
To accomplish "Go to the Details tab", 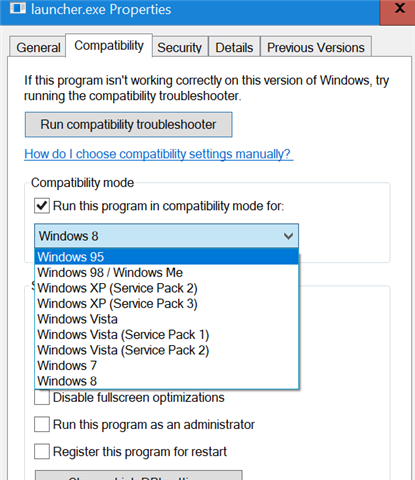I will [234, 47].
